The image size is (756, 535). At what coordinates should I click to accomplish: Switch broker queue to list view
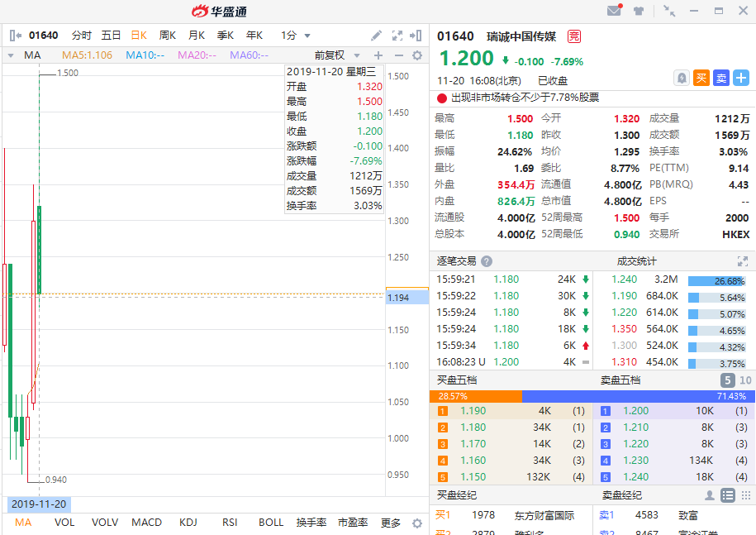[x=727, y=495]
